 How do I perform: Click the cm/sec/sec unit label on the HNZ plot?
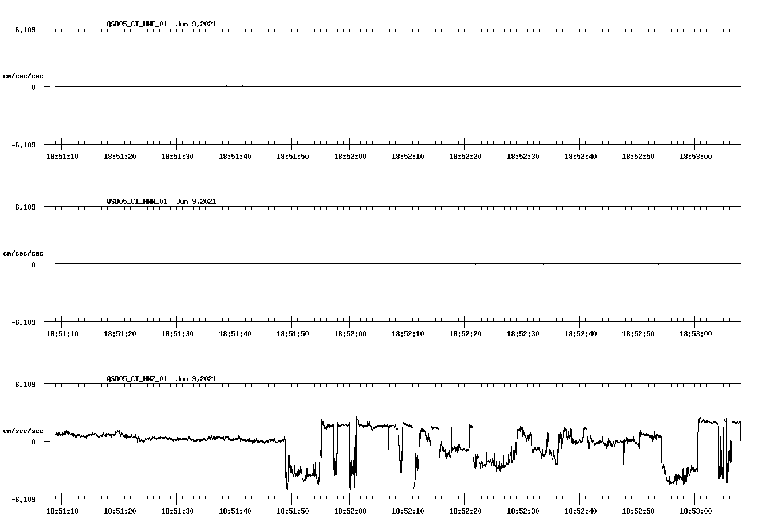click(x=23, y=431)
